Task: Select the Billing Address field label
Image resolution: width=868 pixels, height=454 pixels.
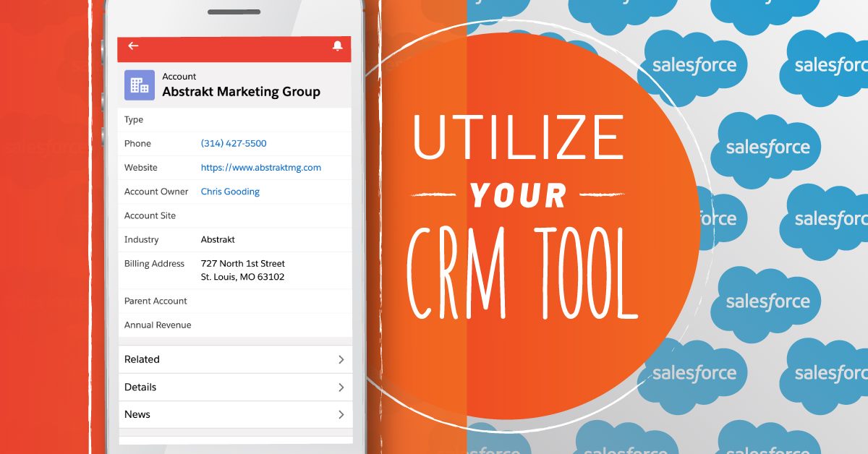Action: coord(154,264)
